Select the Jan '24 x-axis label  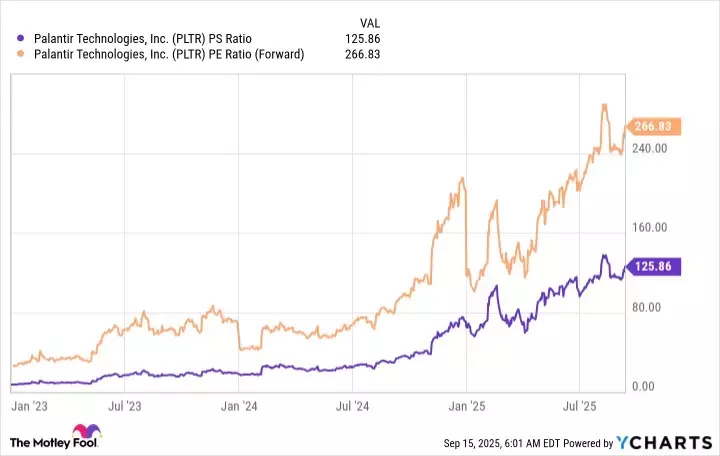[237, 408]
